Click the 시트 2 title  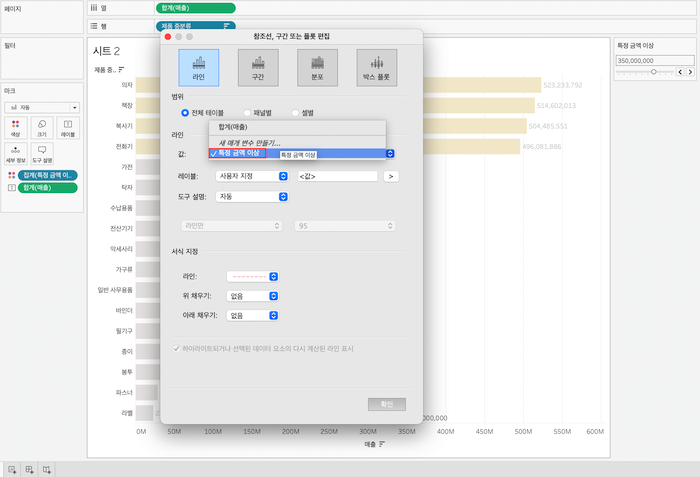click(106, 51)
